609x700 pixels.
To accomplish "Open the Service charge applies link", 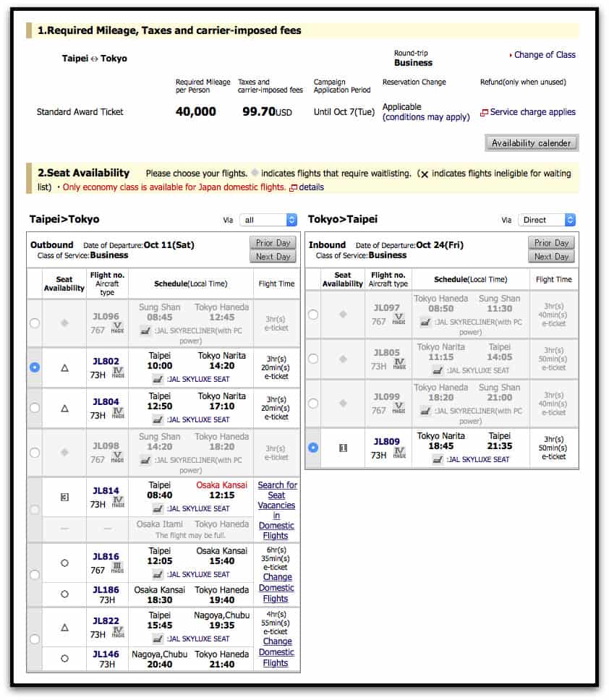I will pos(532,111).
